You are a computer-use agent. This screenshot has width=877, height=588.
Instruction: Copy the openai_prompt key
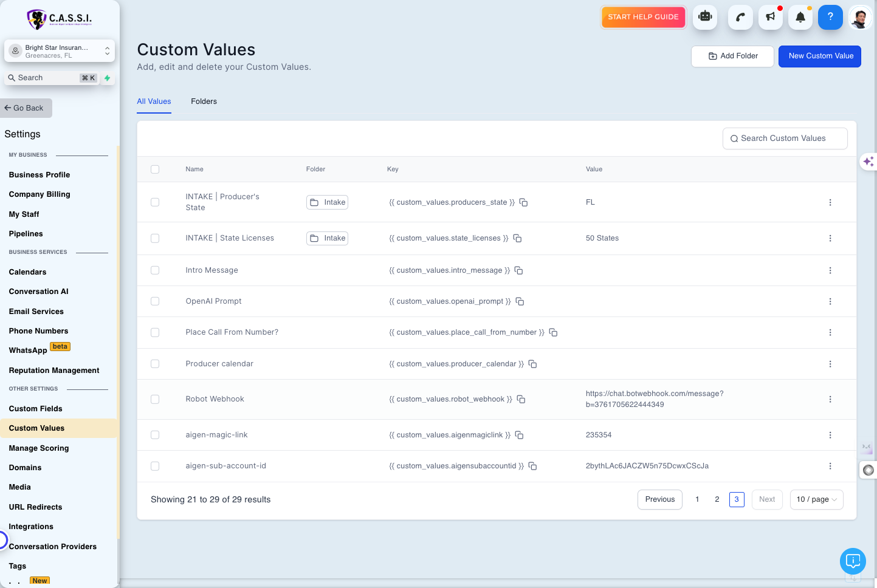pyautogui.click(x=520, y=301)
